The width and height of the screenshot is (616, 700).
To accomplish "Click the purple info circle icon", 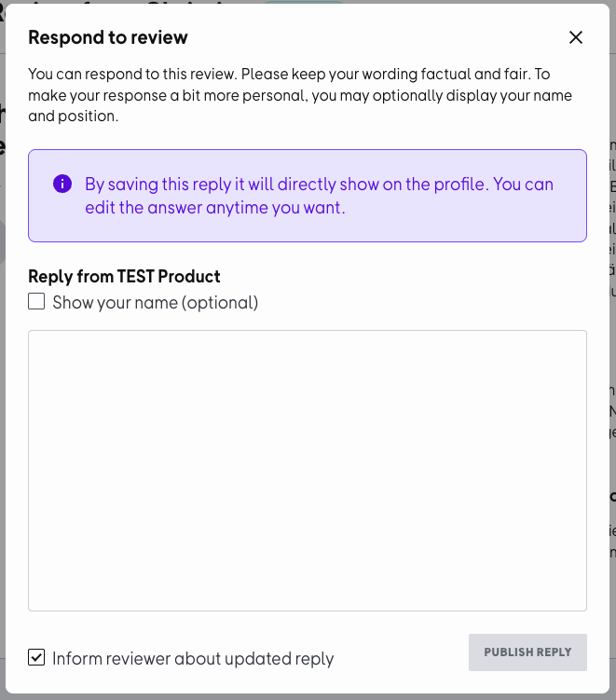I will pos(62,184).
